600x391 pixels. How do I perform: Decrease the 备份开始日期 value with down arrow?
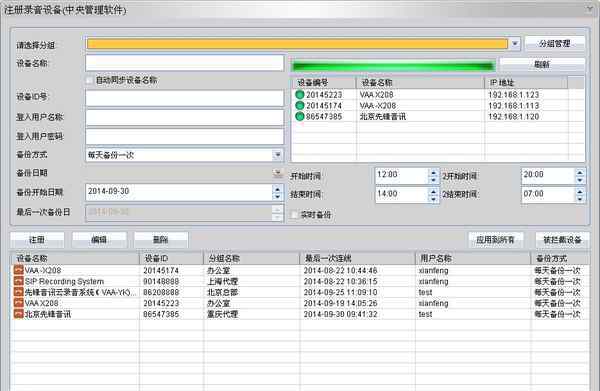[277, 196]
